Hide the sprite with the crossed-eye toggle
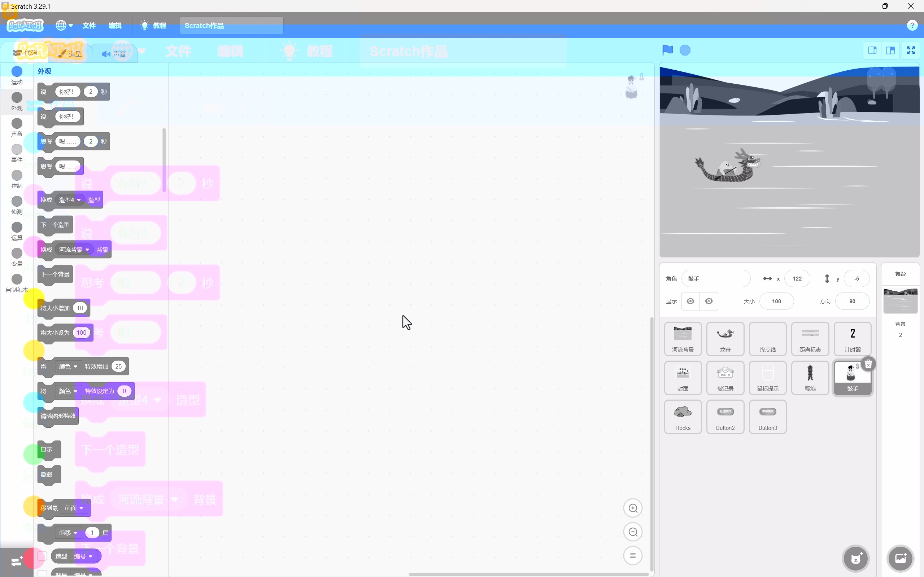The image size is (924, 577). (709, 301)
